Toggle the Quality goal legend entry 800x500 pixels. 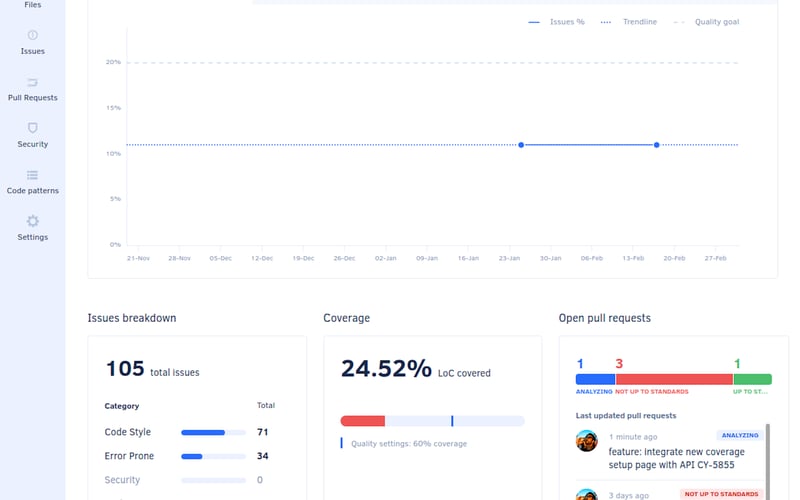(x=706, y=22)
